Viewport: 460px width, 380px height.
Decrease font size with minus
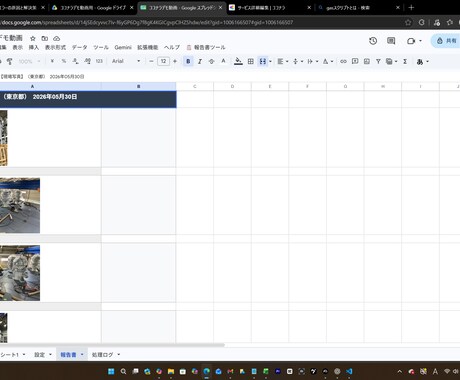pos(151,61)
